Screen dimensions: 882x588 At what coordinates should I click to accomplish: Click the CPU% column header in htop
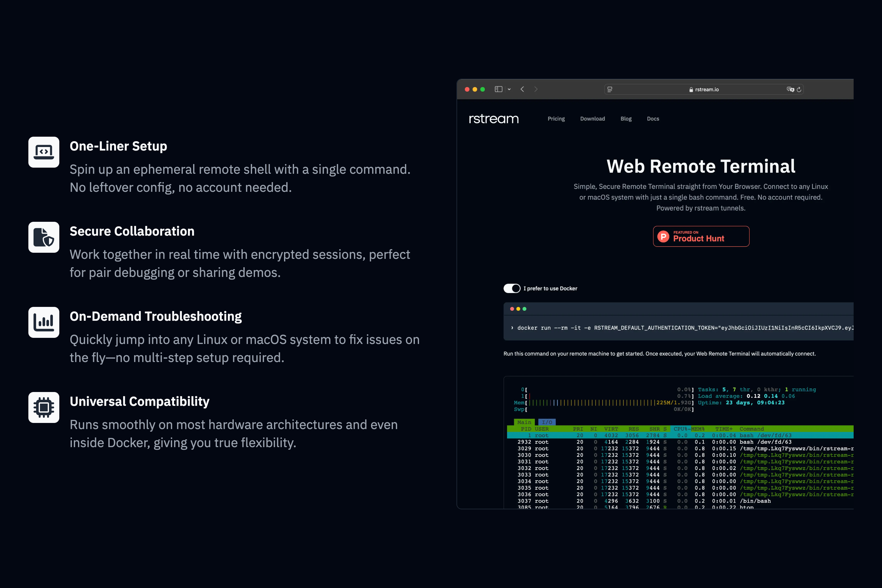680,429
